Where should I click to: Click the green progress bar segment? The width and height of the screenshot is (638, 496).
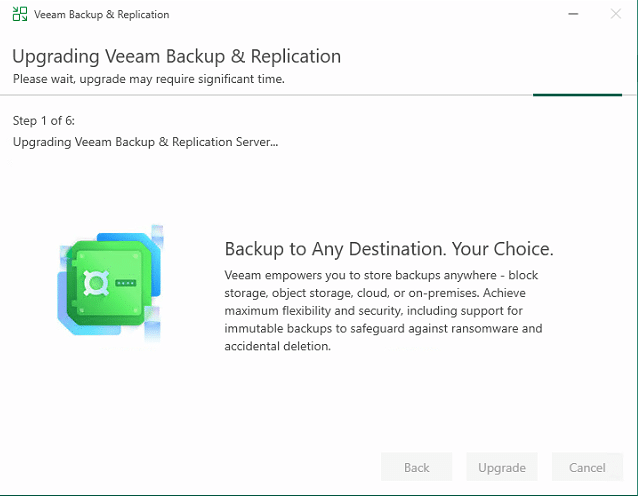(577, 95)
